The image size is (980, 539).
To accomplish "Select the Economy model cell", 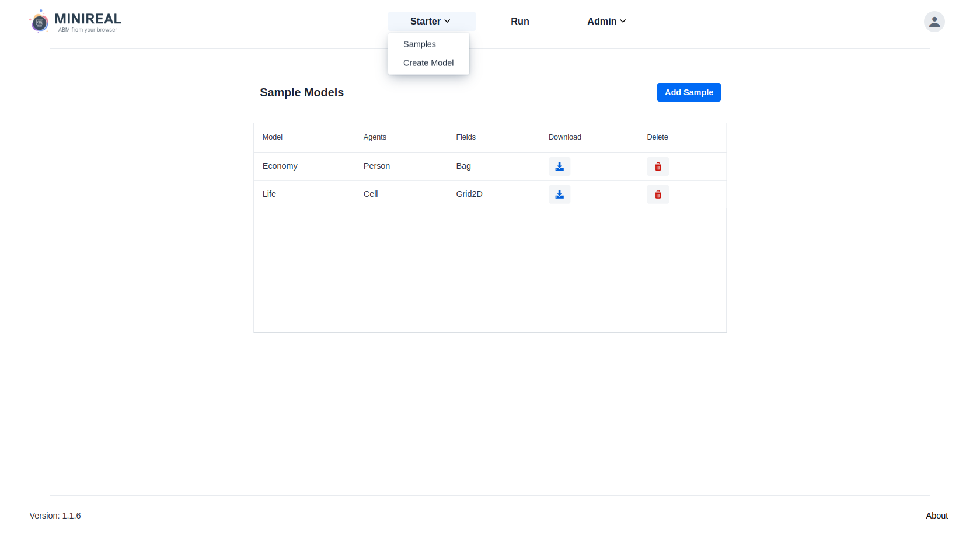I will [280, 166].
